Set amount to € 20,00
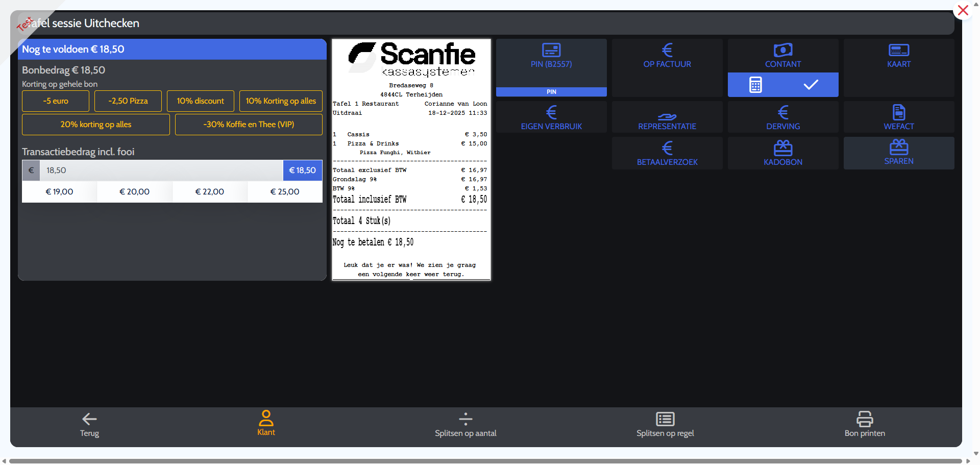 (134, 192)
